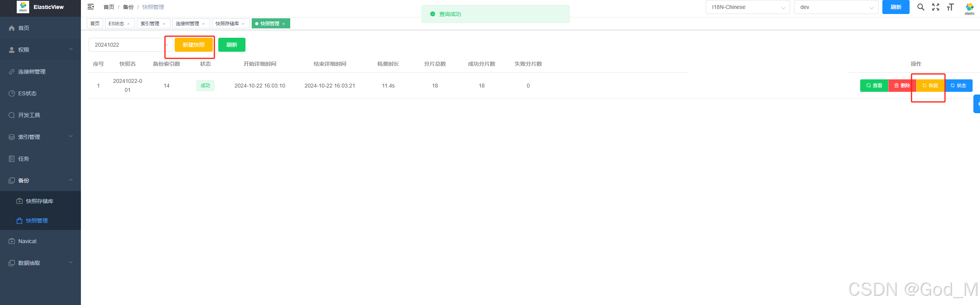
Task: Open the I18N-Chinese language dropdown
Action: tap(748, 7)
